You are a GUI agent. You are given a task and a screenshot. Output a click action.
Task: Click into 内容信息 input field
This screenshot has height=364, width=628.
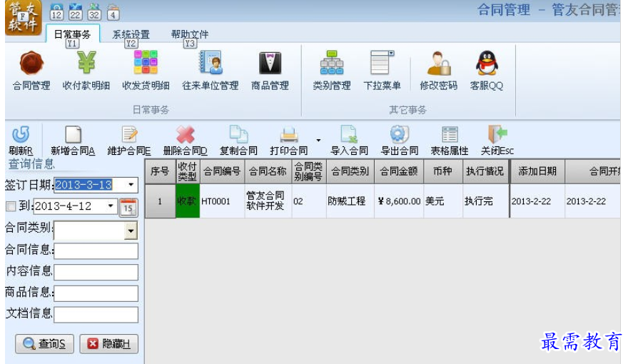[x=96, y=273]
